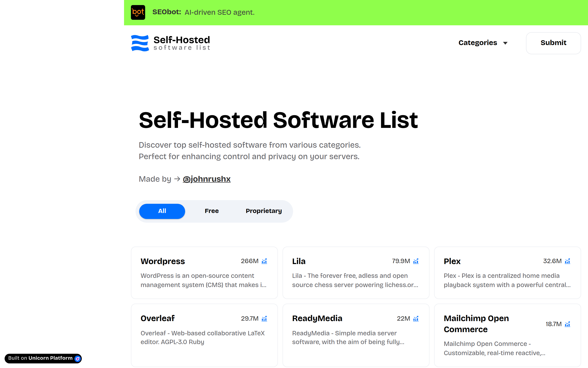The image size is (588, 368).
Task: Open traffic chart icon for Wordpress
Action: [264, 261]
